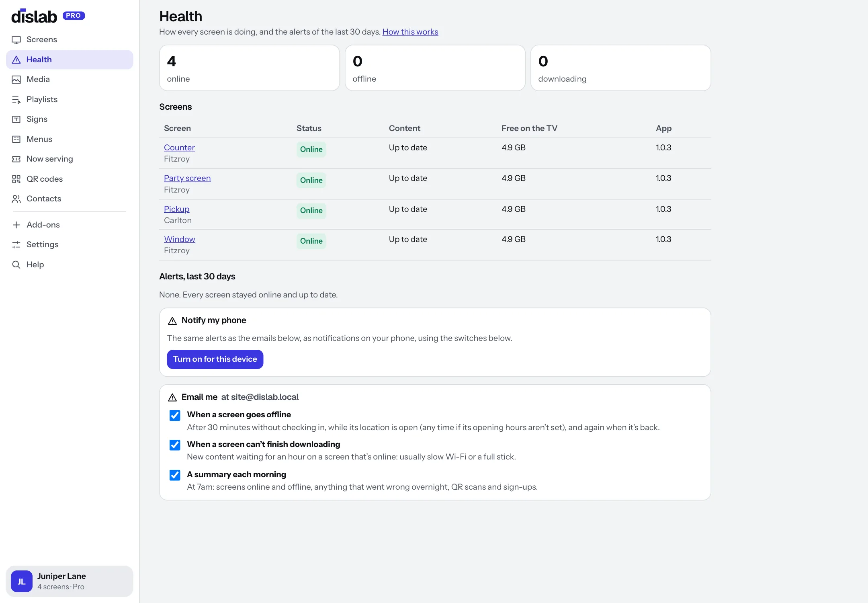Image resolution: width=868 pixels, height=603 pixels.
Task: Uncheck 'When a screen goes offline'
Action: 175,415
